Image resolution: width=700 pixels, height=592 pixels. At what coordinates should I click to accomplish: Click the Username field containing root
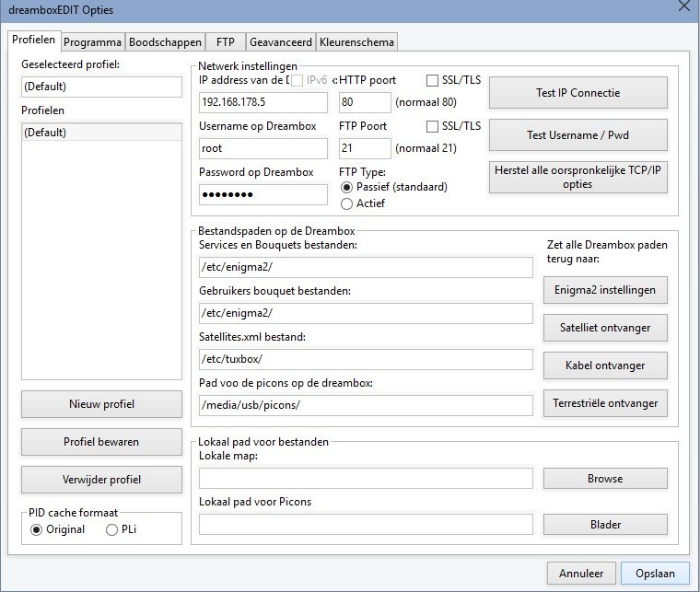coord(262,148)
